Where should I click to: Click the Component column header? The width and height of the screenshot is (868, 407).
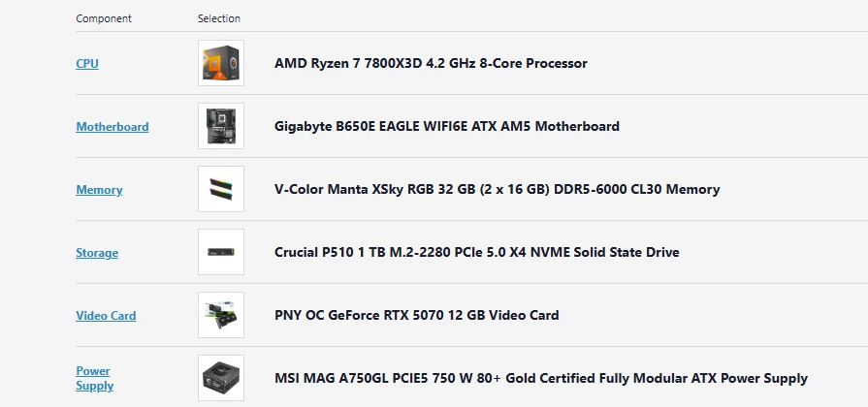104,18
